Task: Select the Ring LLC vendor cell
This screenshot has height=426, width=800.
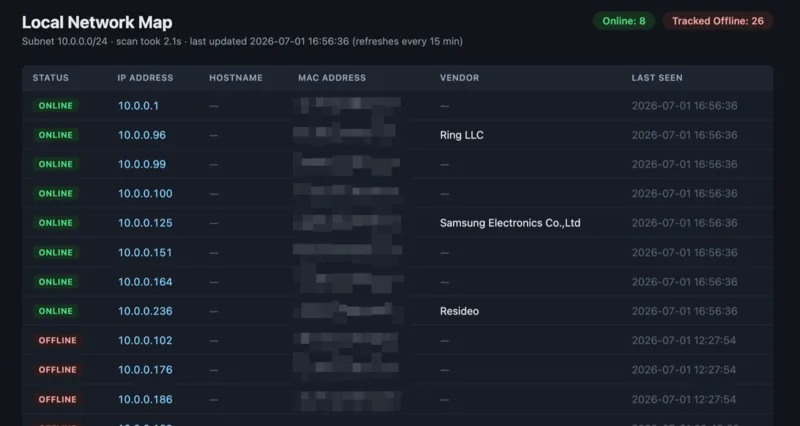Action: [462, 135]
